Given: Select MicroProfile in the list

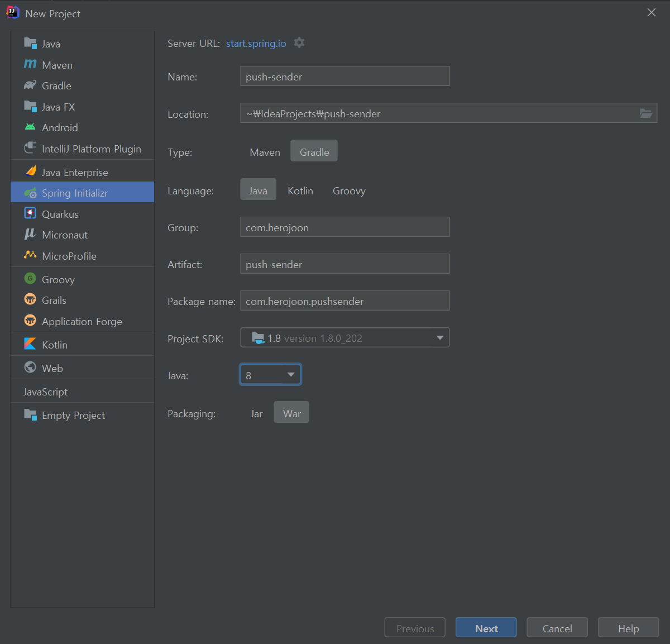Looking at the screenshot, I should click(82, 256).
